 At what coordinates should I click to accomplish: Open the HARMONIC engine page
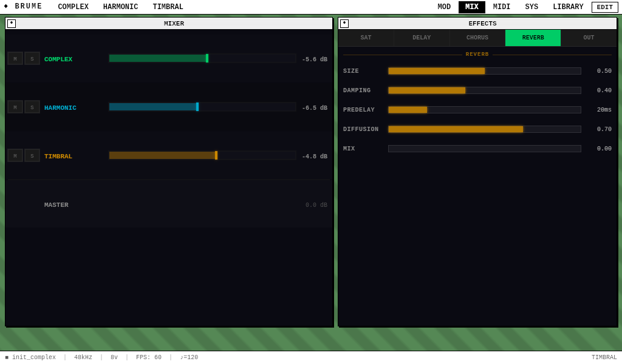(120, 7)
